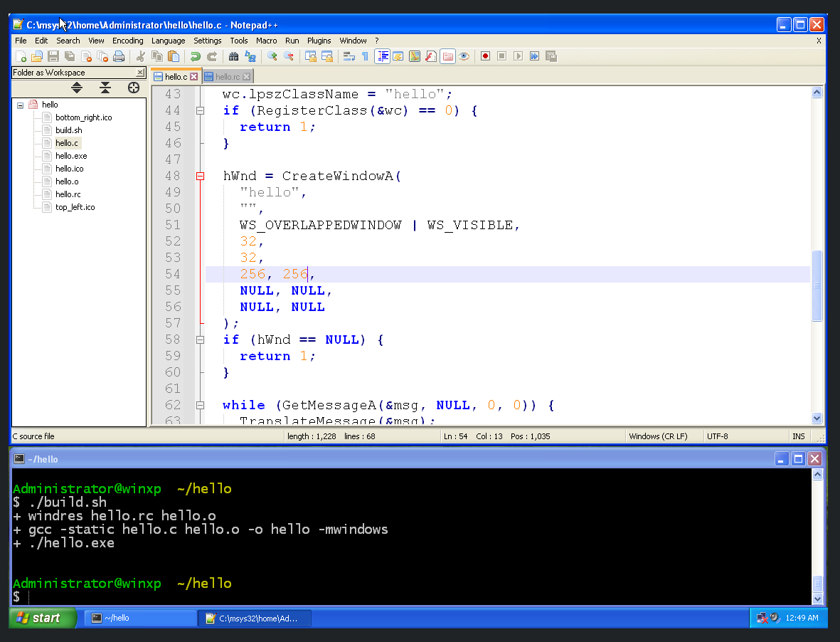Create a new file via toolbar
840x642 pixels.
click(x=21, y=56)
